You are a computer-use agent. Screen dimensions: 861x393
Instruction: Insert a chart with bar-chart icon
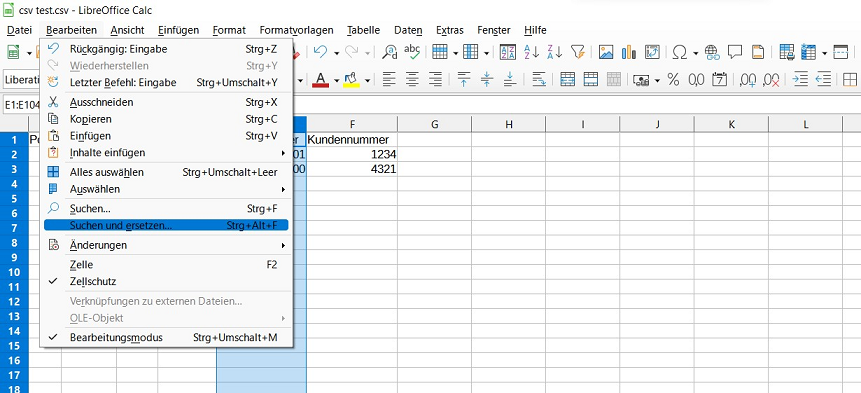629,52
